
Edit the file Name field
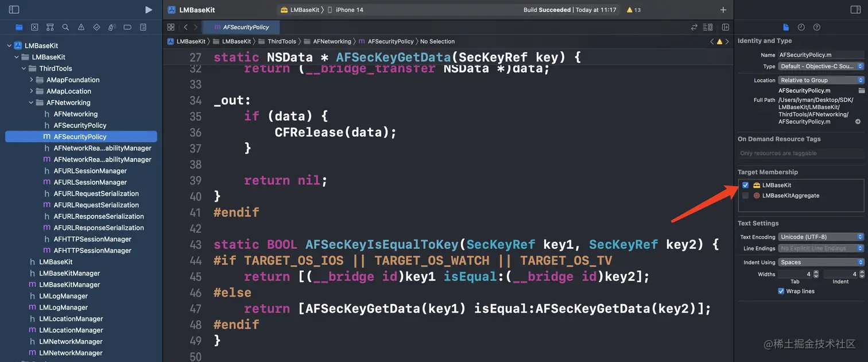click(821, 55)
